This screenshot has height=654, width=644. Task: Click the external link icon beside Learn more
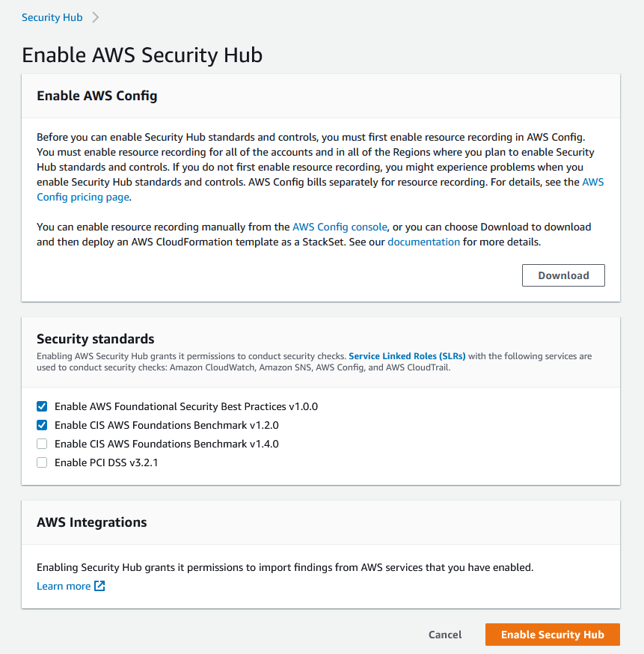click(99, 586)
